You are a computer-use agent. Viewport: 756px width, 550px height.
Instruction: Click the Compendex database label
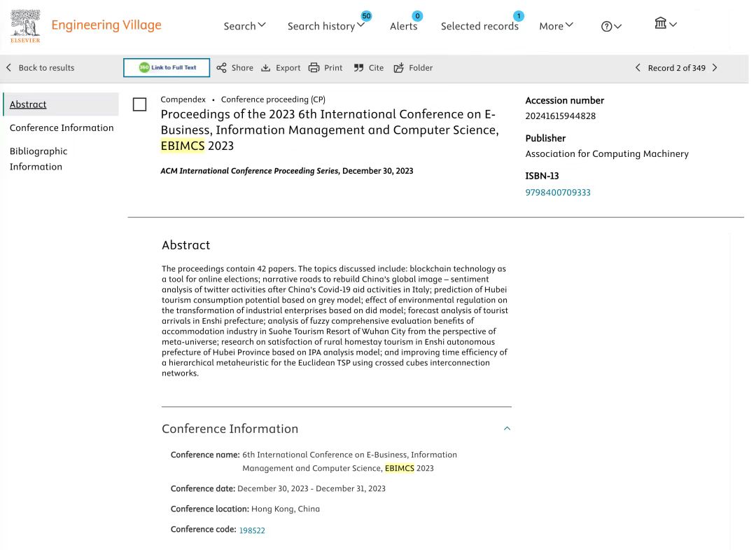[x=183, y=99]
